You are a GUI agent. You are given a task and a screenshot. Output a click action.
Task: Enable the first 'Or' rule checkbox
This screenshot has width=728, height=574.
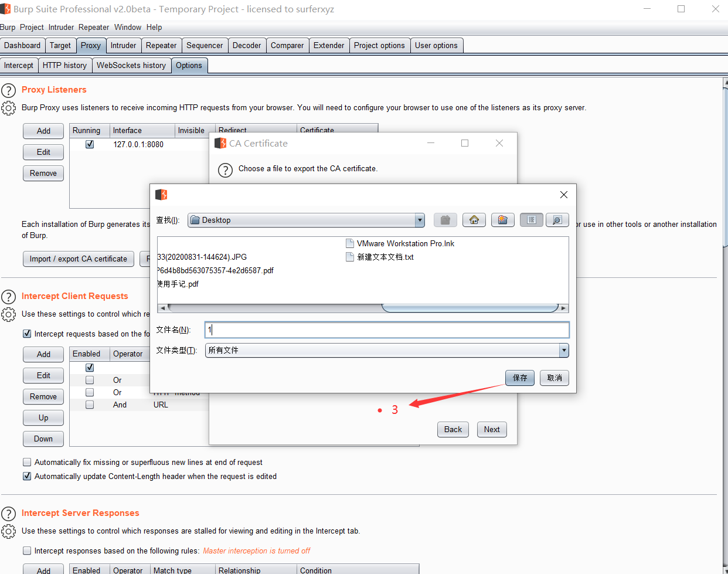point(90,380)
